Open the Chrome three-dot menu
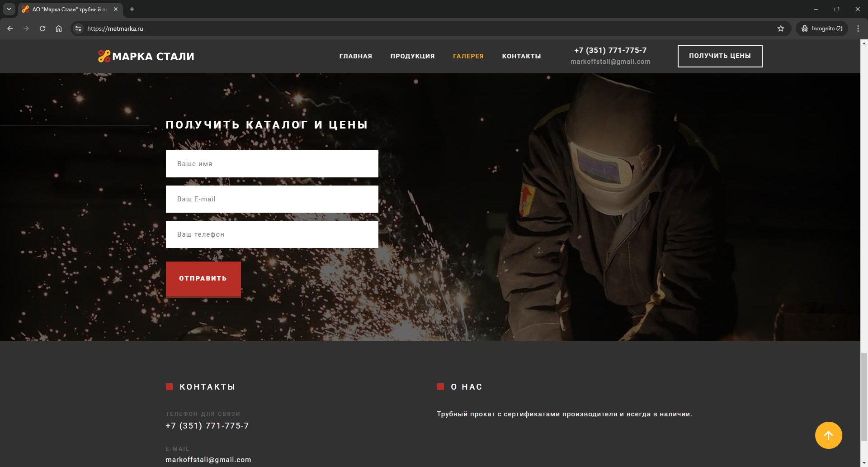Viewport: 868px width, 467px height. [858, 29]
